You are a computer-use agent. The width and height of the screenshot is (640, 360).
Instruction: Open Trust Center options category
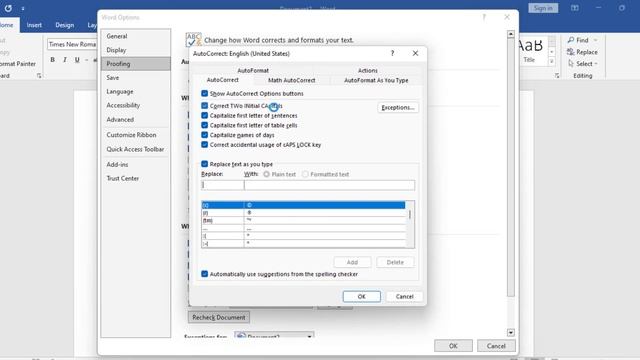coord(136,178)
